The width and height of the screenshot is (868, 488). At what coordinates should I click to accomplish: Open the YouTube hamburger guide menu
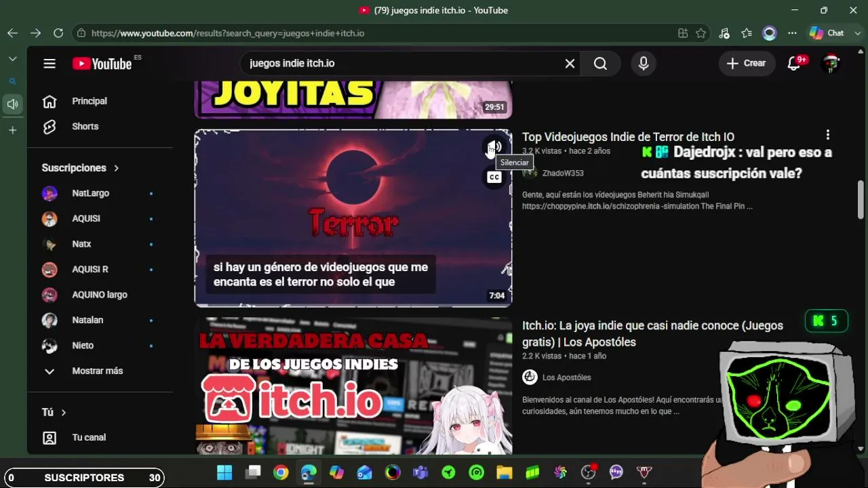click(x=50, y=64)
